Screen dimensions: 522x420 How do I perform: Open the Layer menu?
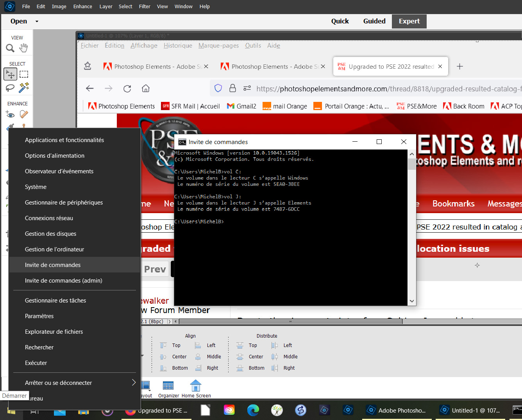(x=106, y=7)
